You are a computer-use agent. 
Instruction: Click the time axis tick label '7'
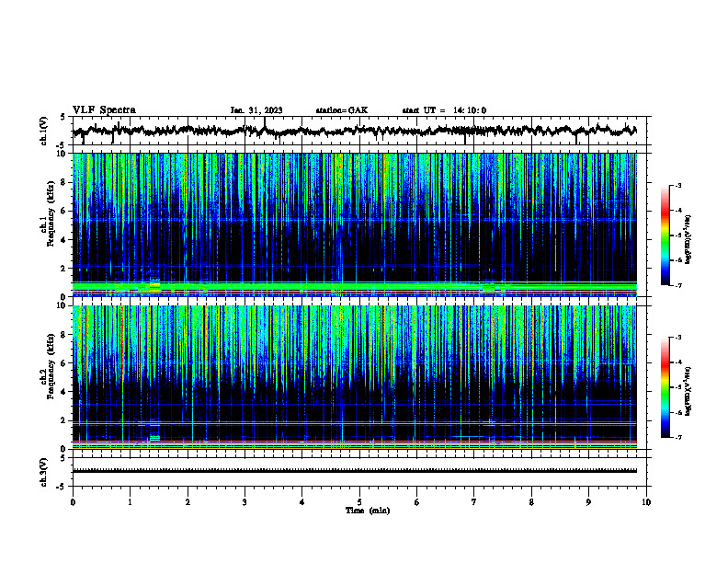(474, 502)
